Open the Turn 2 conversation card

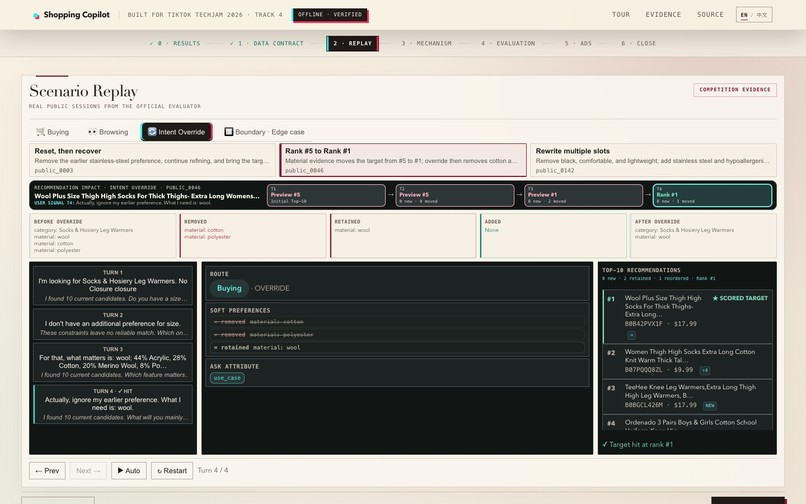click(x=113, y=323)
